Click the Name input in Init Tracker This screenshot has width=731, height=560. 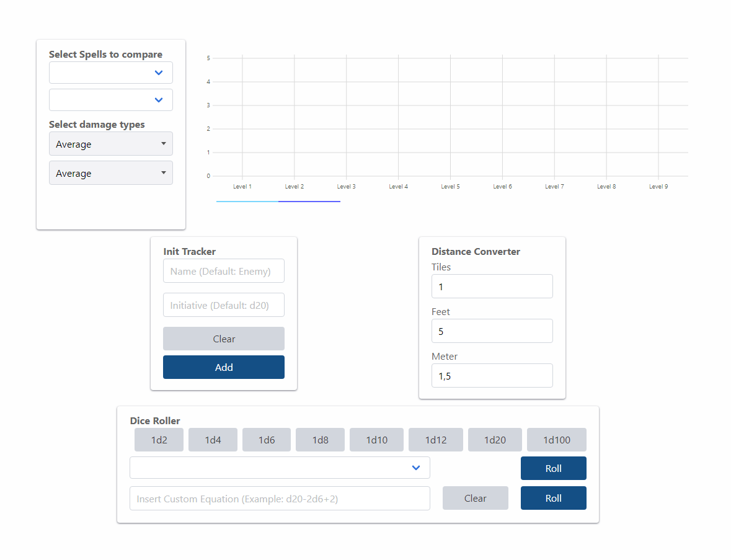click(223, 271)
